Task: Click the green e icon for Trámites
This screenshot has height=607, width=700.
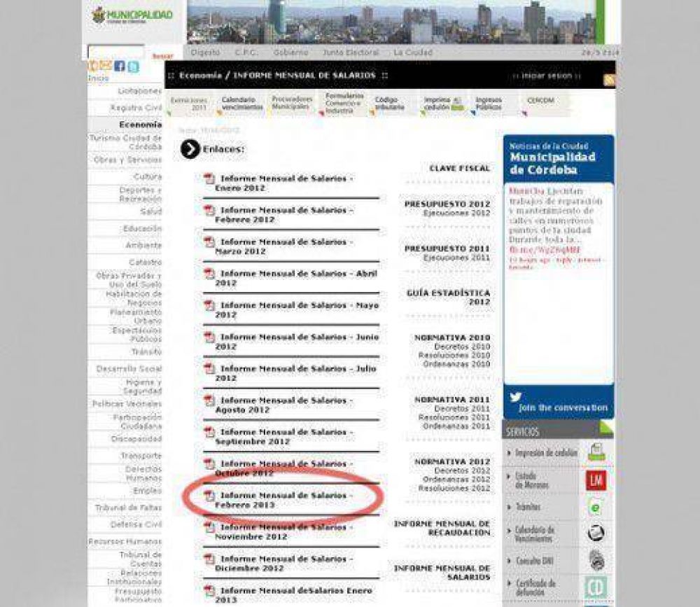Action: click(x=596, y=508)
